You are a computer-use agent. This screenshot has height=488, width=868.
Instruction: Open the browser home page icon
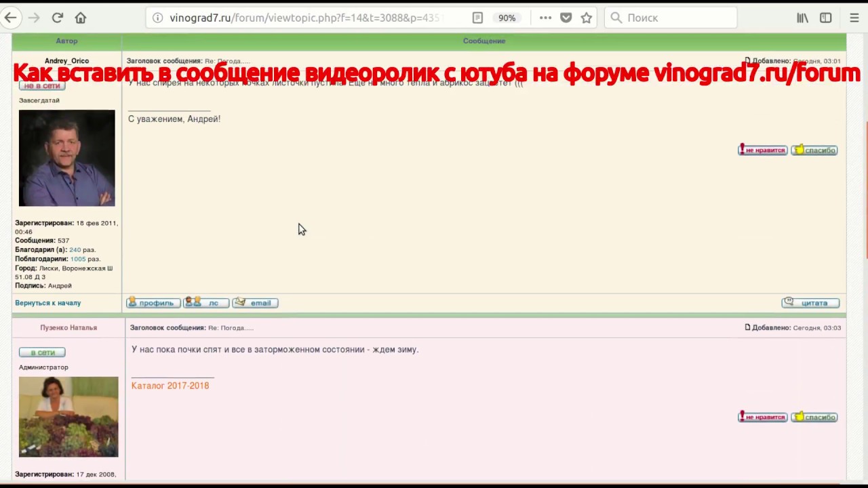(x=81, y=18)
